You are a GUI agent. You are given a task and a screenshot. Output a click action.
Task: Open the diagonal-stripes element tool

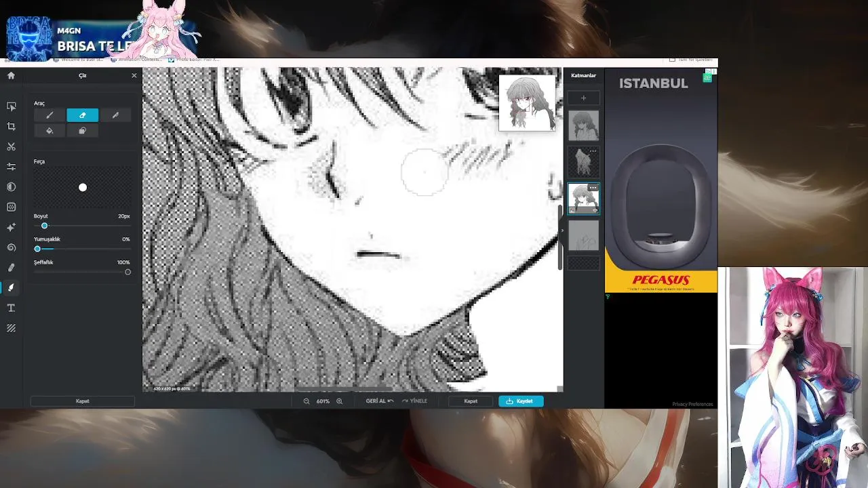tap(11, 328)
